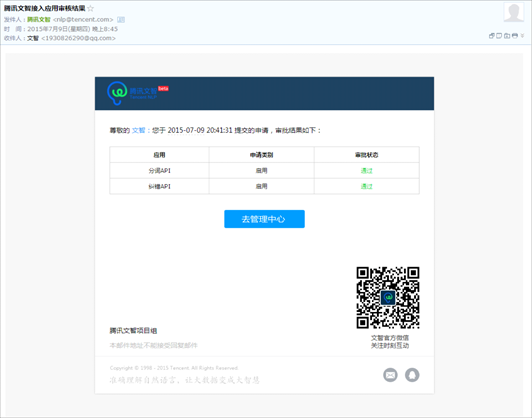Open sender avatar picture
Screen dimensions: 532x418
point(514,12)
